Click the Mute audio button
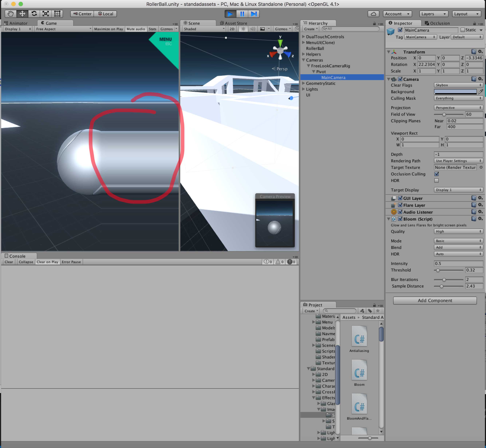This screenshot has width=486, height=448. click(x=136, y=29)
